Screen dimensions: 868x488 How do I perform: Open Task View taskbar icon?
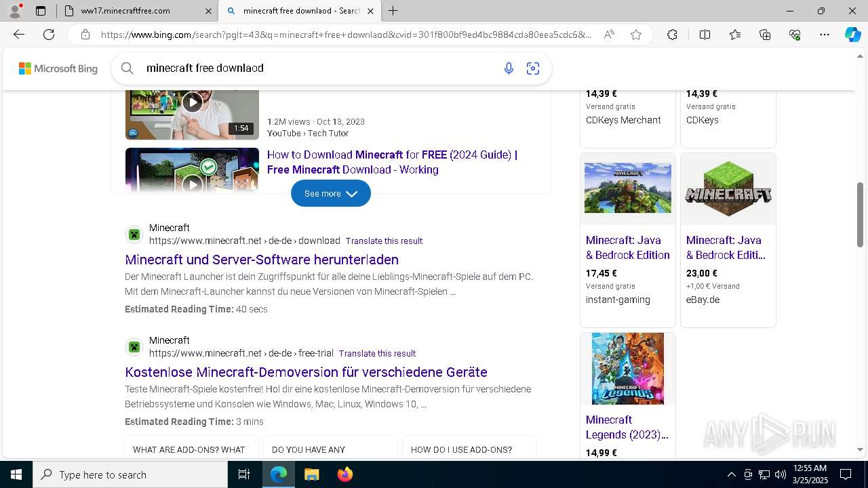coord(245,474)
